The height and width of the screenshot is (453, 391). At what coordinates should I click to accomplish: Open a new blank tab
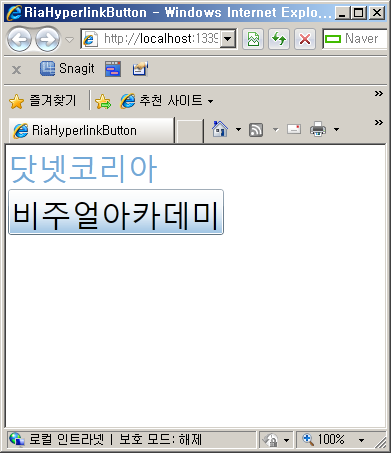pos(189,131)
